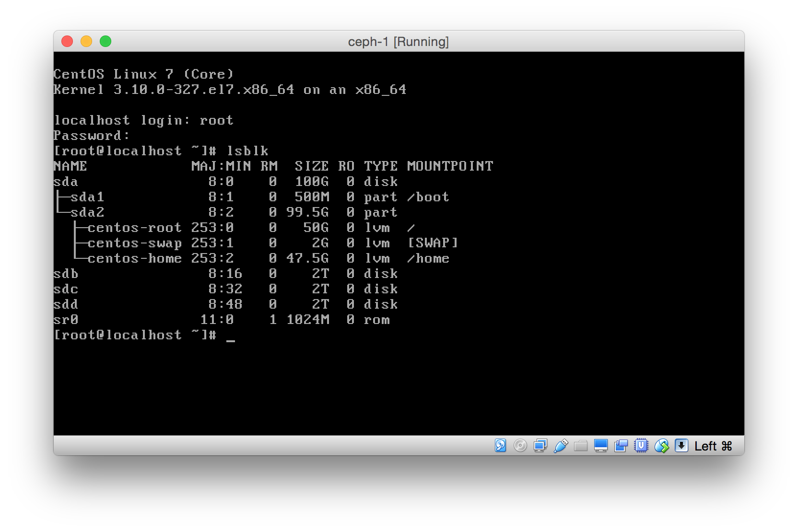Click the 'NAME' column header
The height and width of the screenshot is (532, 798).
click(70, 166)
